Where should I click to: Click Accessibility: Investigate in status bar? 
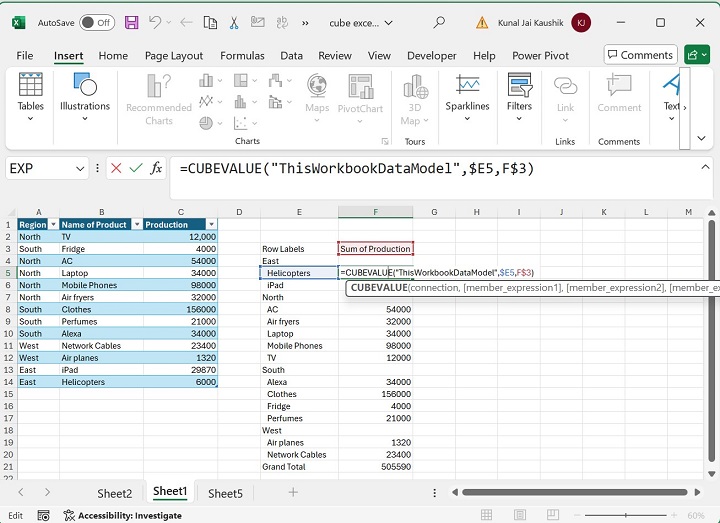click(x=123, y=515)
